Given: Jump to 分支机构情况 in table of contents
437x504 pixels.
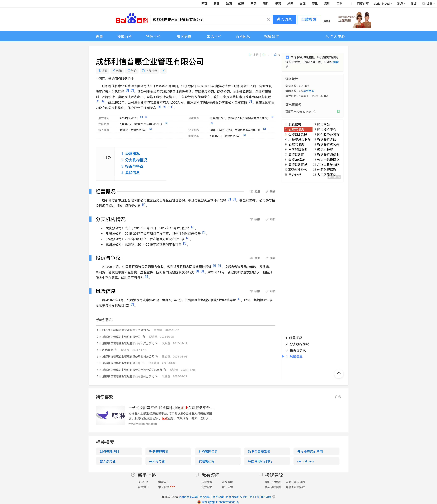Looking at the screenshot, I should click(136, 160).
